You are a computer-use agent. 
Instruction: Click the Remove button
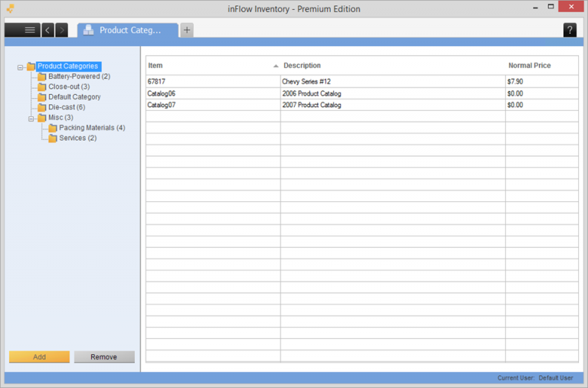(104, 357)
